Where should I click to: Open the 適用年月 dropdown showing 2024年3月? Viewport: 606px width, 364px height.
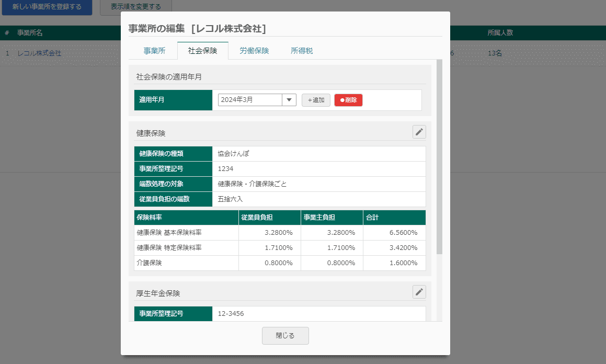click(x=257, y=100)
